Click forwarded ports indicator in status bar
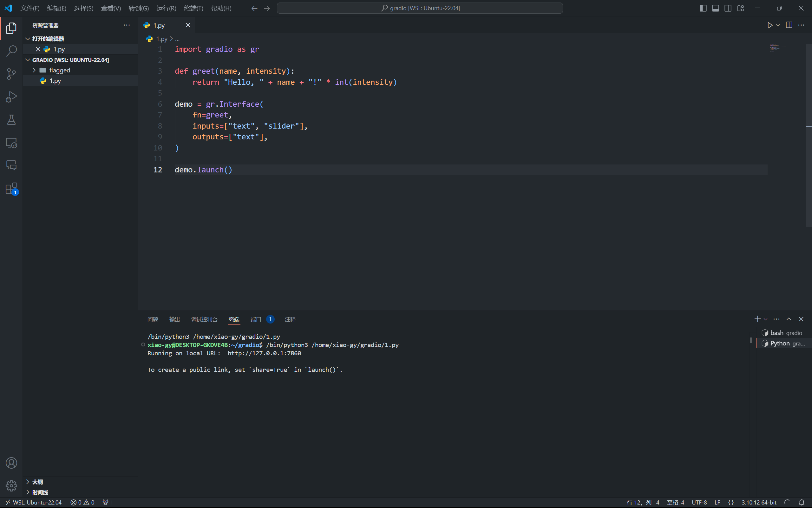This screenshot has height=508, width=812. (108, 502)
